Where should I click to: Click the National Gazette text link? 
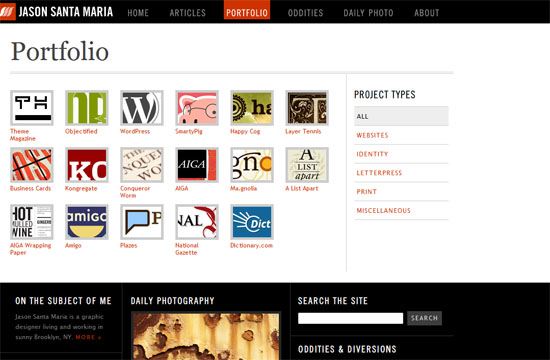click(187, 249)
